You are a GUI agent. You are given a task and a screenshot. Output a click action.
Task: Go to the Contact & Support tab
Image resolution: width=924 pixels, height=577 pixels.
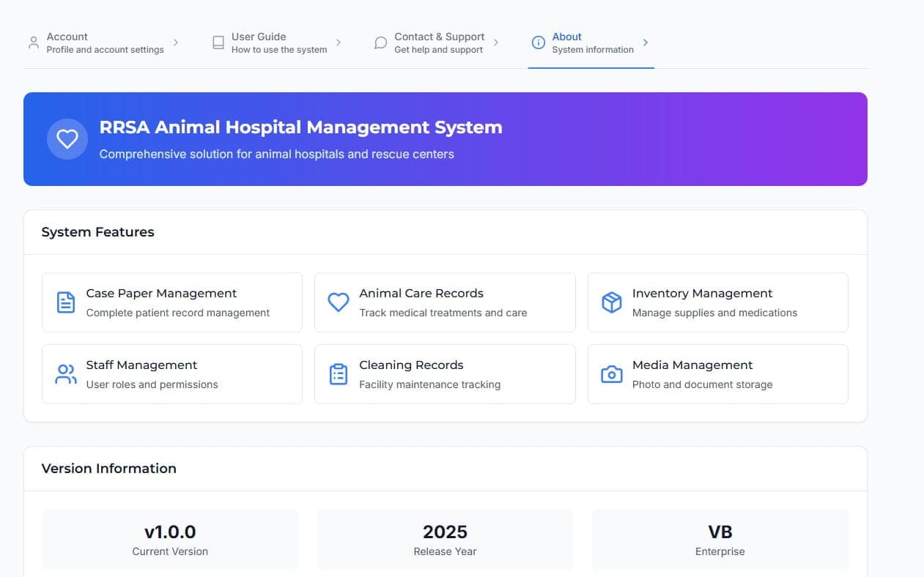(437, 42)
